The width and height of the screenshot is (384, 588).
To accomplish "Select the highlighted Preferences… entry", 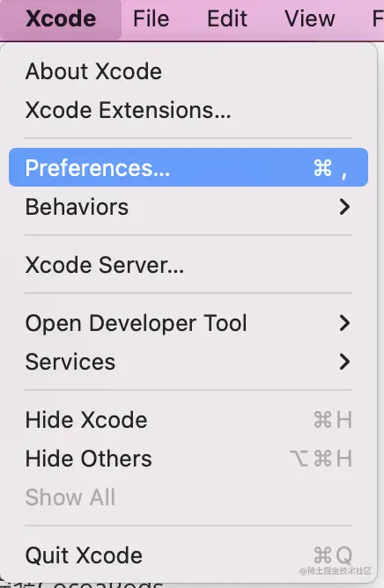I will [188, 167].
